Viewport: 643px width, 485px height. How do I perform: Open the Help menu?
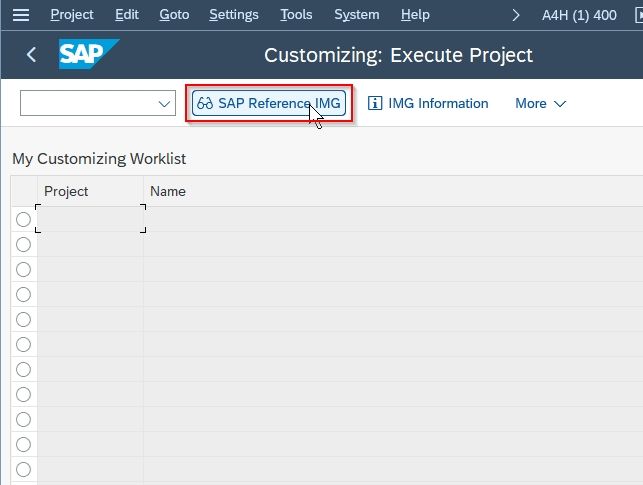point(415,15)
